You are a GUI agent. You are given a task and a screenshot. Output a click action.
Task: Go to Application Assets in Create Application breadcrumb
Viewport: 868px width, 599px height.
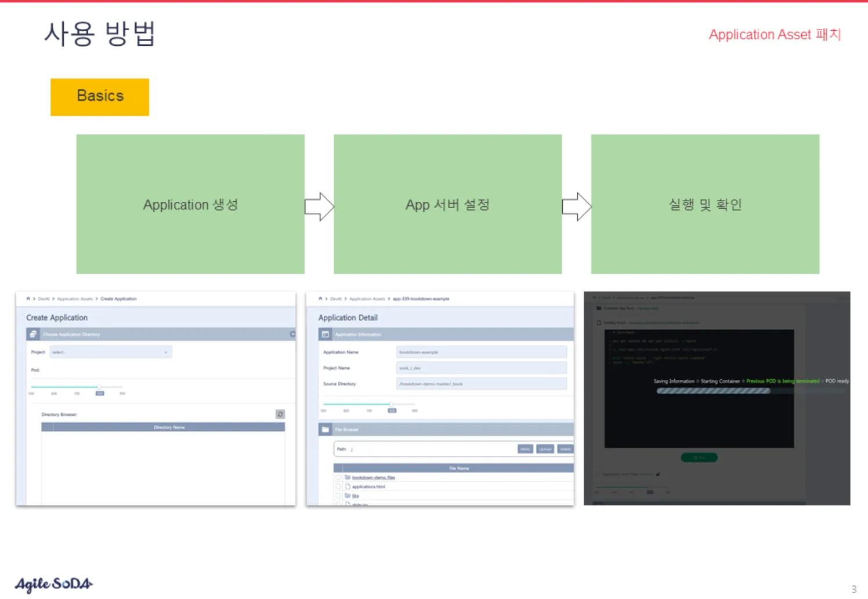tap(75, 299)
